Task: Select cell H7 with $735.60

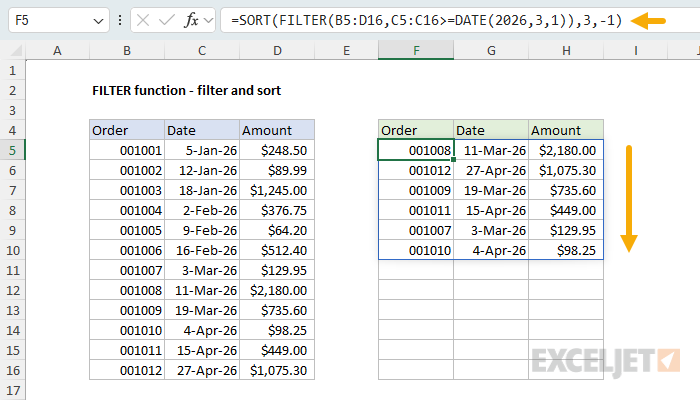Action: click(x=566, y=190)
